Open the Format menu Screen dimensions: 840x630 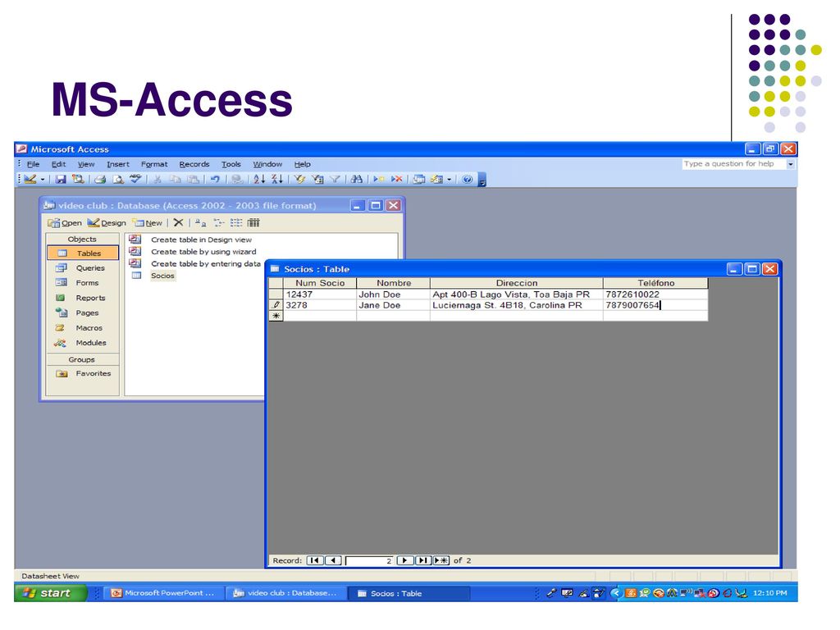(154, 164)
